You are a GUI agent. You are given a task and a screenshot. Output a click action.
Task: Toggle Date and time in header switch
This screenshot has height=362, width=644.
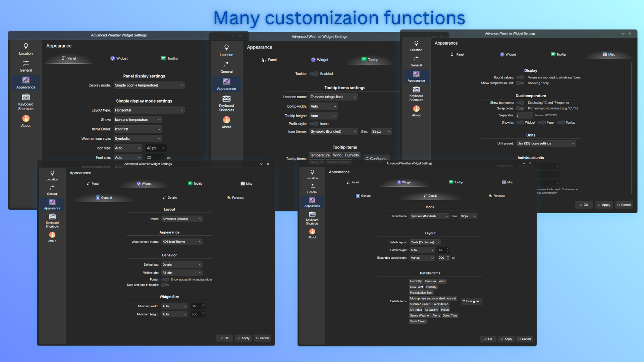[165, 285]
